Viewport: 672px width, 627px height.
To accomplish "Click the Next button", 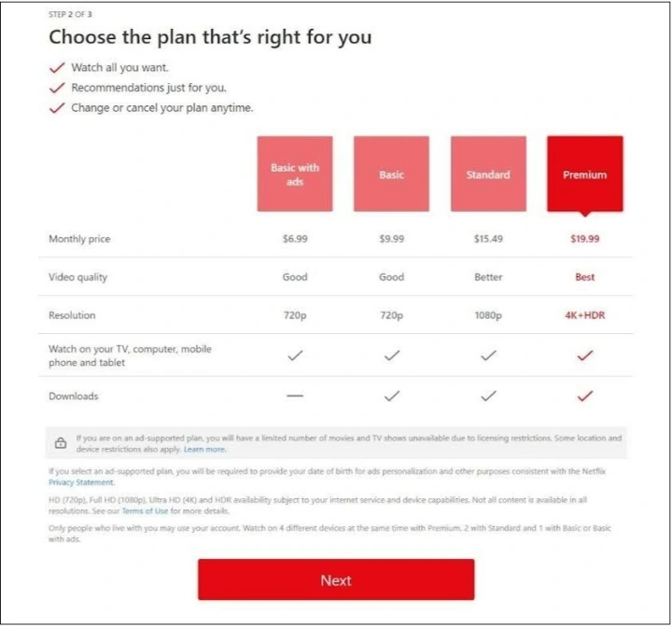I will 336,579.
